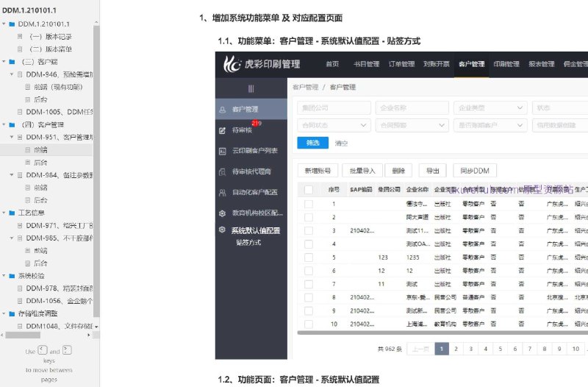The height and width of the screenshot is (387, 588).
Task: Click the page icon beside DDM-971
Action: (20, 226)
